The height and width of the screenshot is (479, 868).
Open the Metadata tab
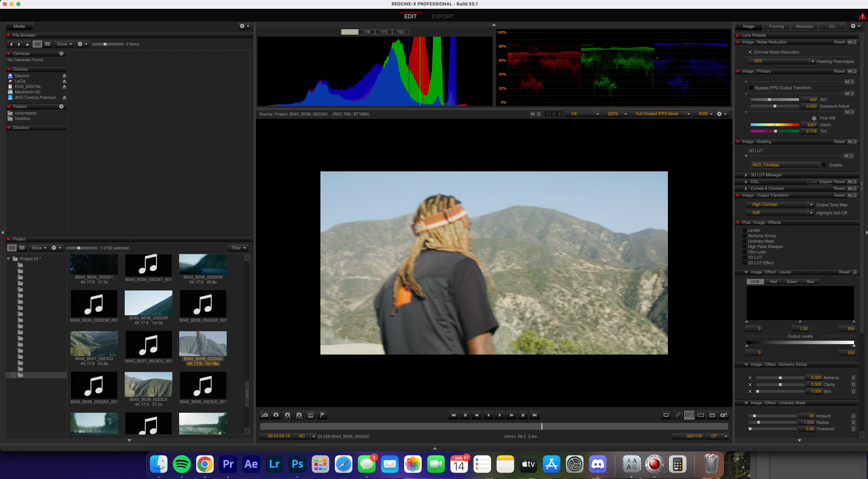point(804,26)
